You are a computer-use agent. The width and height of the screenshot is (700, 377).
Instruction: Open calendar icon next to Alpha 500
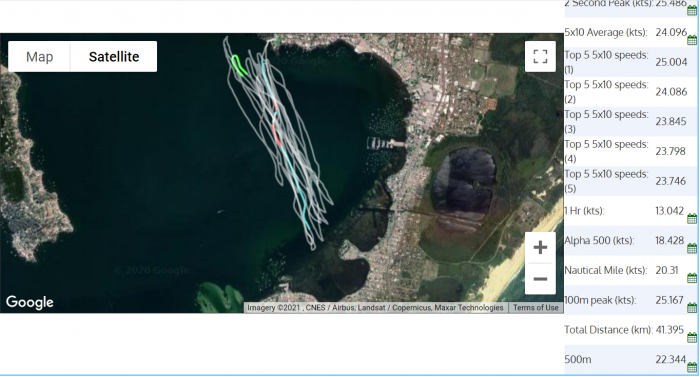[x=692, y=248]
